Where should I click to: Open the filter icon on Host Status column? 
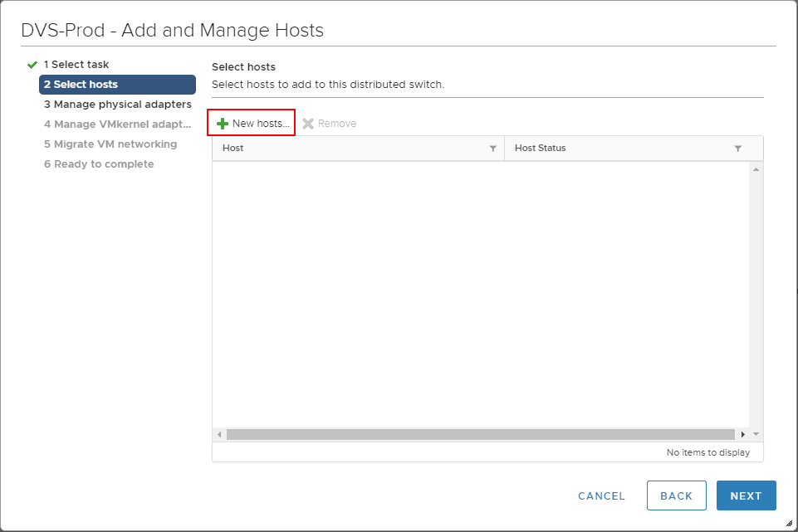(x=737, y=148)
